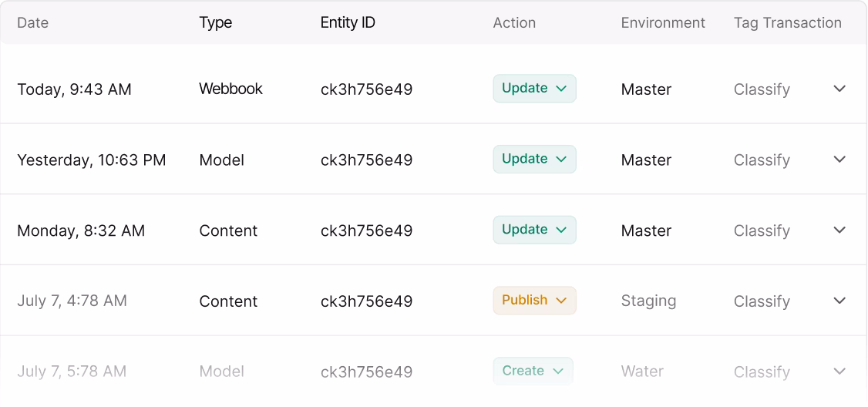
Task: Click Classify in the Staging row
Action: click(x=762, y=301)
